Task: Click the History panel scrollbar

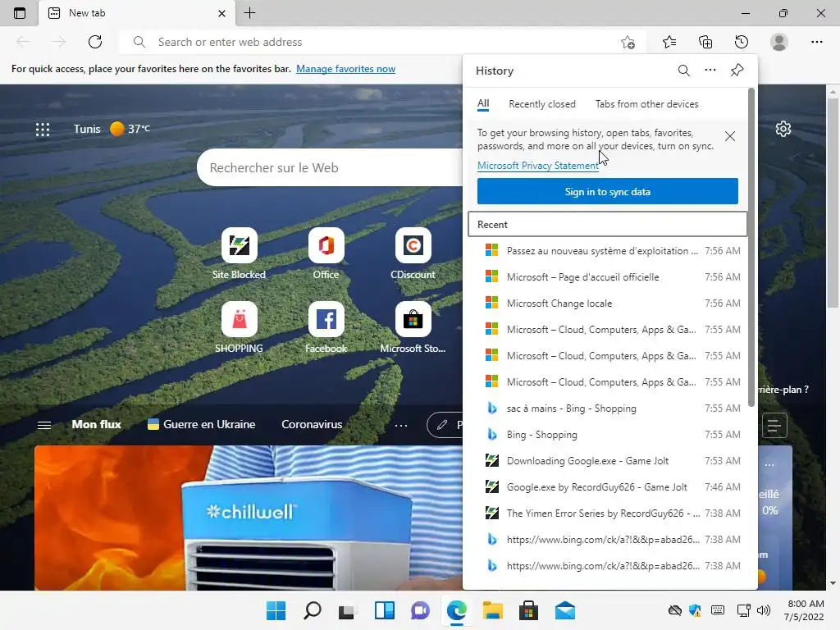Action: (x=751, y=246)
